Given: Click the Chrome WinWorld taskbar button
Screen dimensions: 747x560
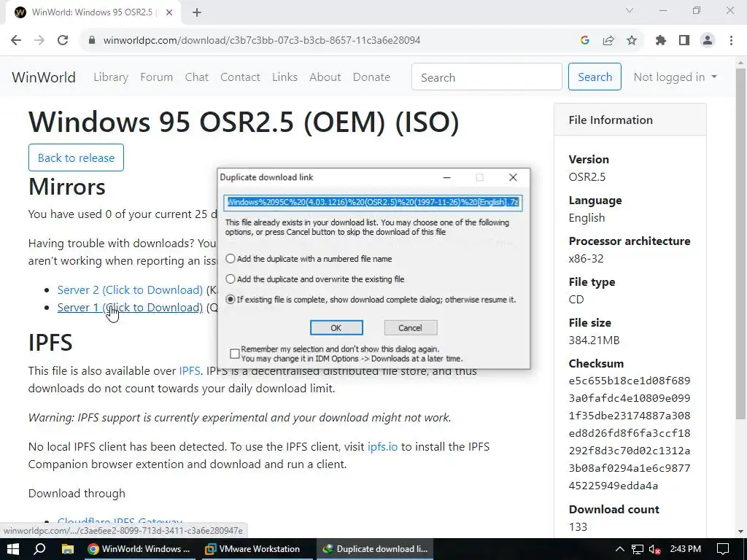Looking at the screenshot, I should pos(139,549).
